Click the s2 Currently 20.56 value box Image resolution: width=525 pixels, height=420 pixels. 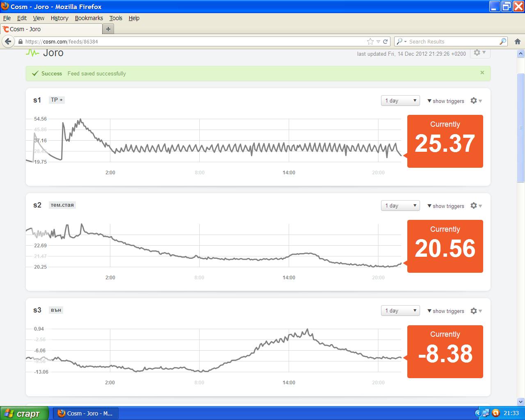tap(445, 246)
